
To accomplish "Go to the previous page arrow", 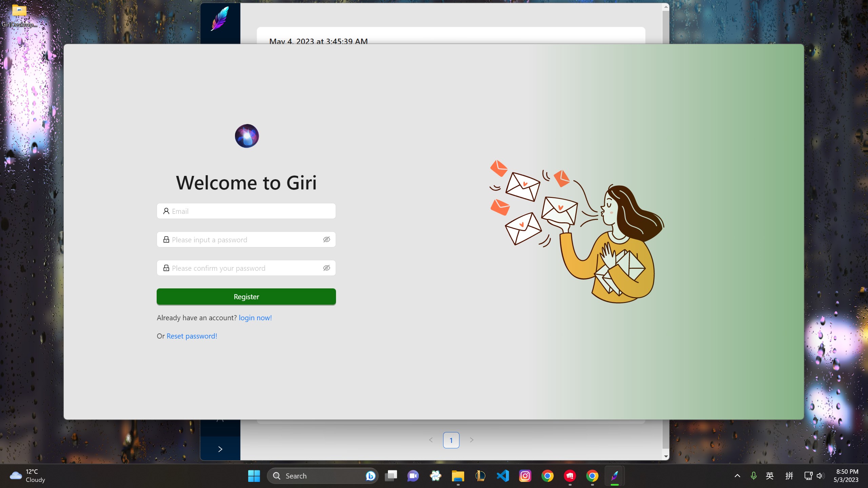I will [x=431, y=440].
